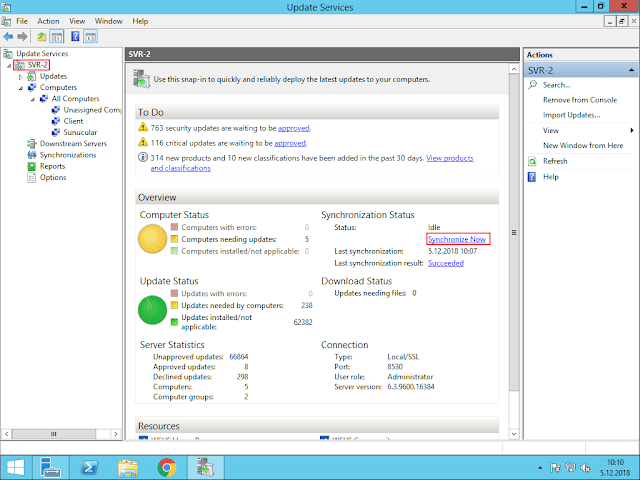Toggle Show/Hide Console Tree toolbar icon
The width and height of the screenshot is (640, 480).
point(57,37)
